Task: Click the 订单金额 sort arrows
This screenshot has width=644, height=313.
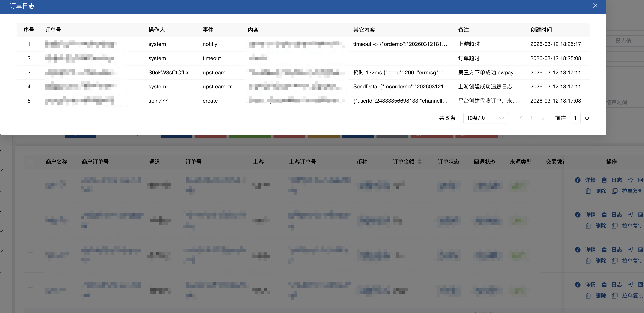Action: (420, 162)
